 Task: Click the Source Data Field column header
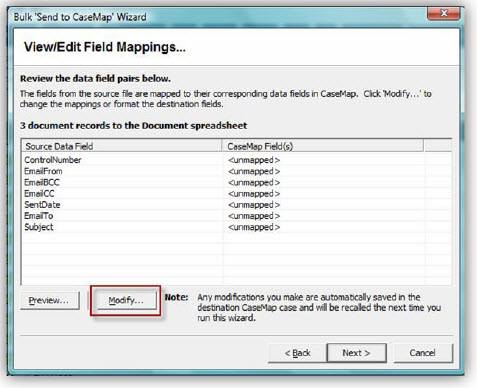pyautogui.click(x=122, y=146)
